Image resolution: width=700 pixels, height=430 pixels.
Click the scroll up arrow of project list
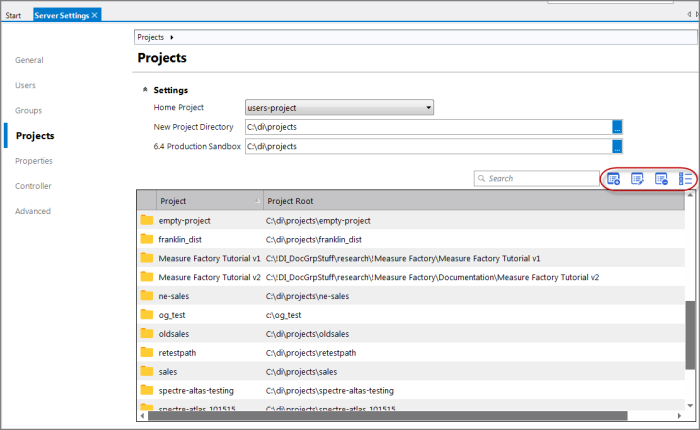coord(690,195)
